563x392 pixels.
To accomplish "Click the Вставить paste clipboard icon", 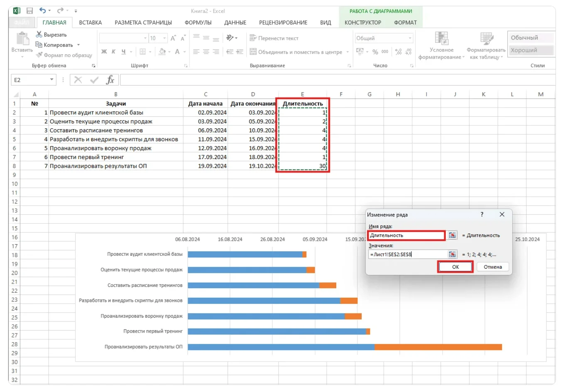I will (22, 39).
